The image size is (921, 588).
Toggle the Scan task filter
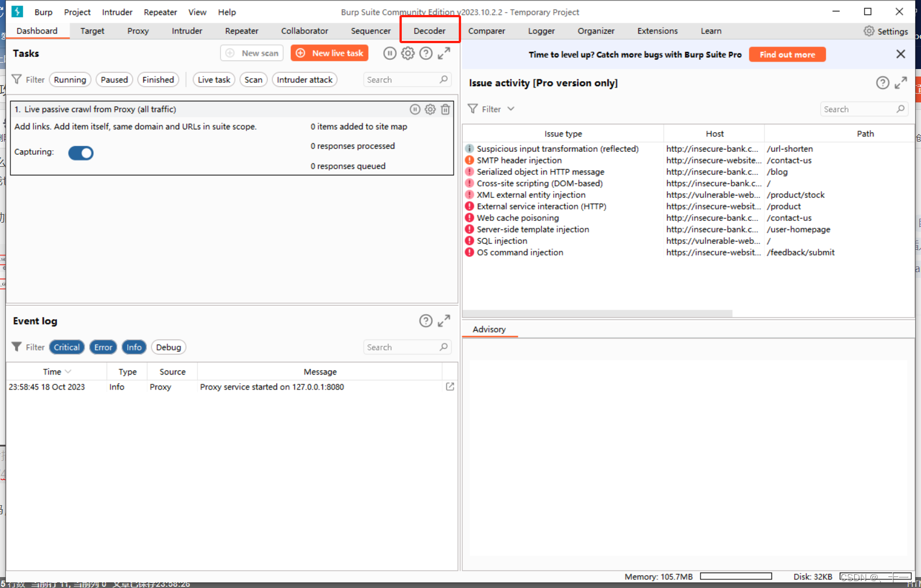point(253,80)
